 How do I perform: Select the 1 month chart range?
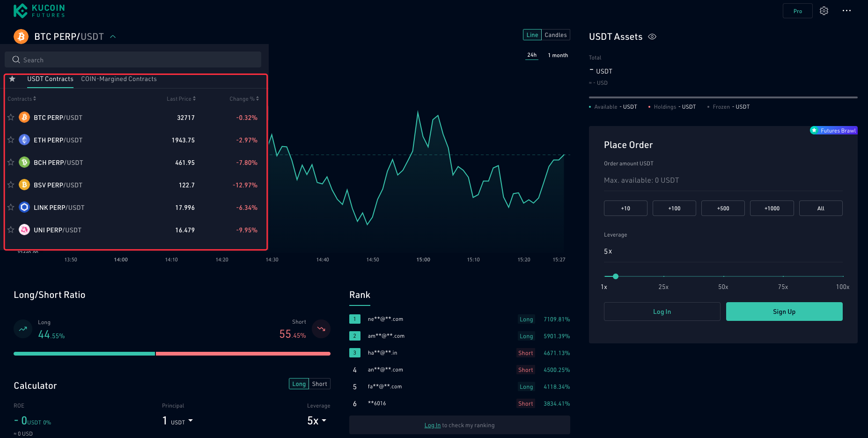click(558, 55)
